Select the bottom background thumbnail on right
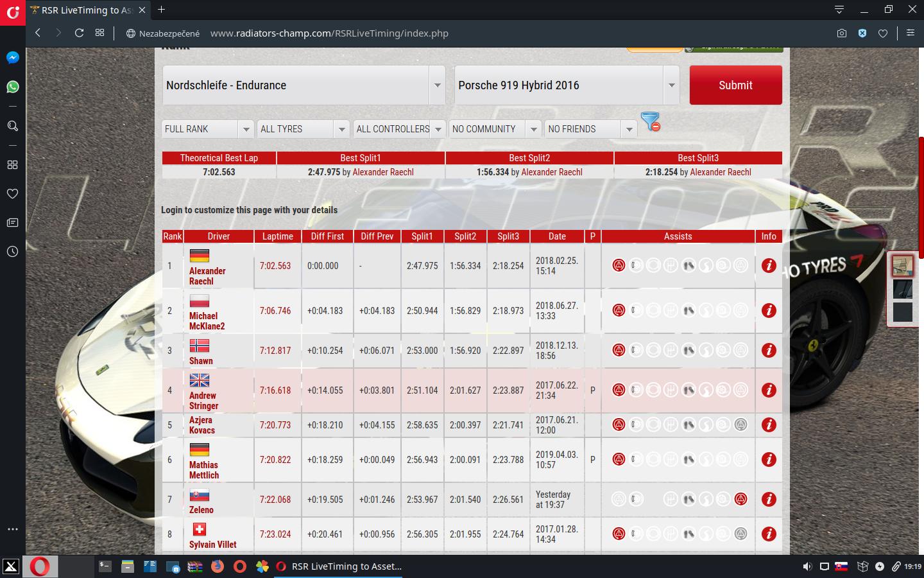Image resolution: width=924 pixels, height=578 pixels. click(903, 313)
